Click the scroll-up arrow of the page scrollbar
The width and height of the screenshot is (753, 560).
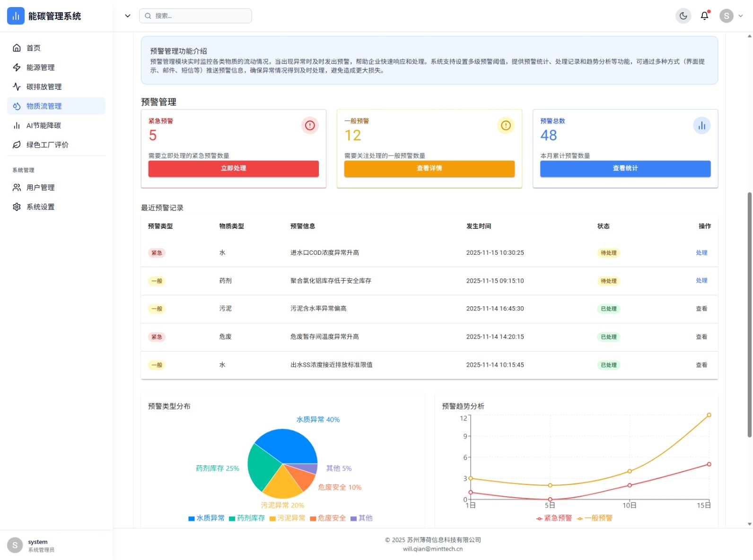[750, 36]
